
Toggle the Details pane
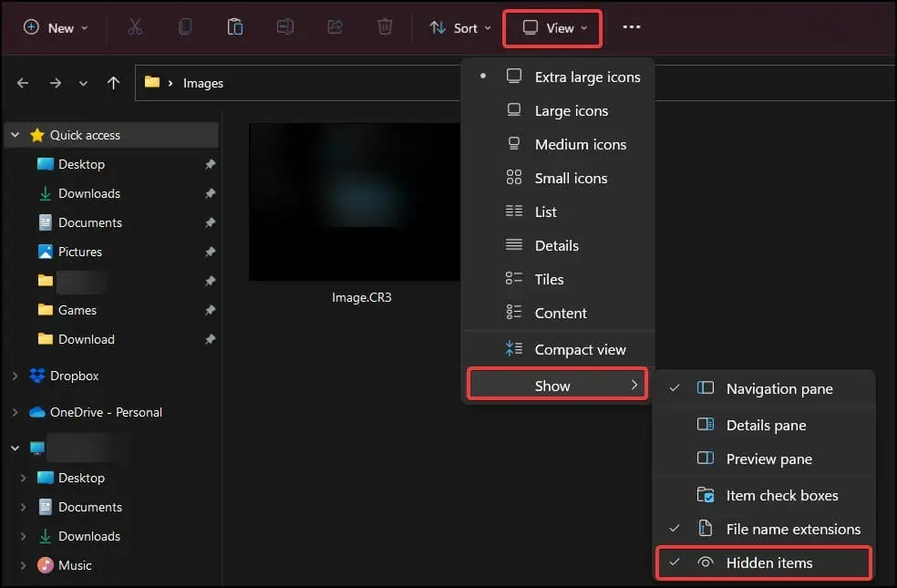tap(764, 425)
